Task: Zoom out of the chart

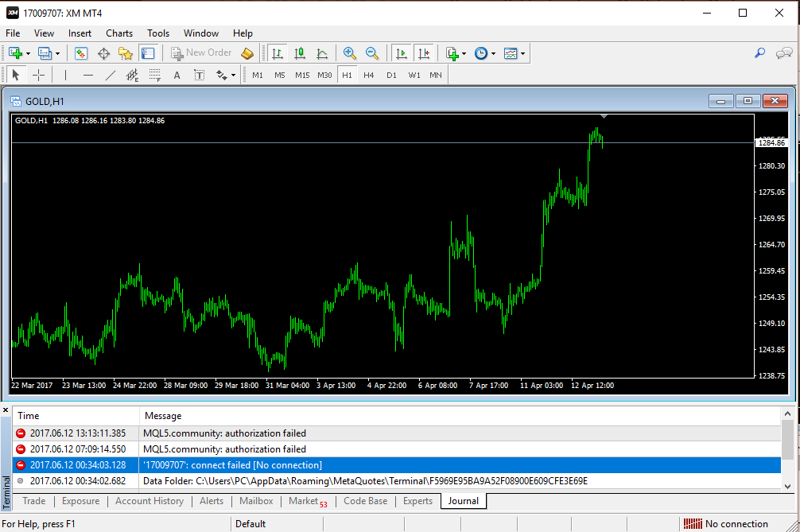Action: 372,53
